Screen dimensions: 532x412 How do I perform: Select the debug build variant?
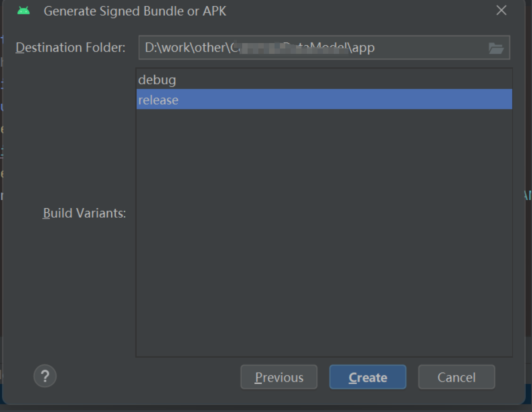[157, 80]
